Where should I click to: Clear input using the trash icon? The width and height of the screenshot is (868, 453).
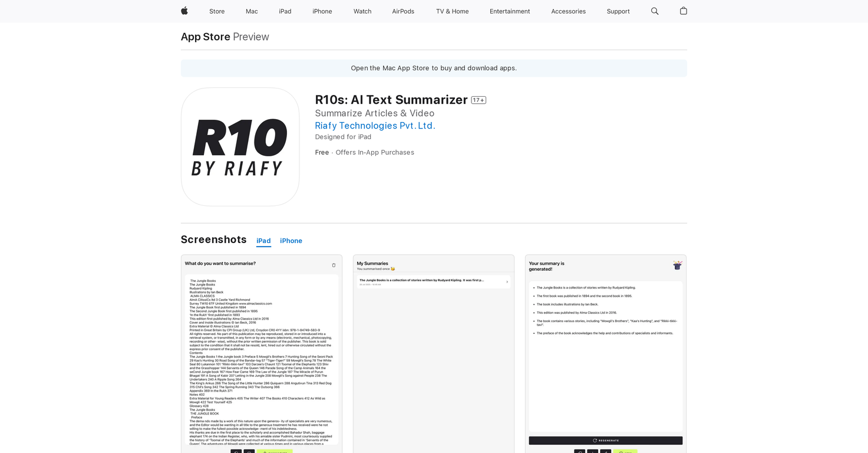click(334, 265)
